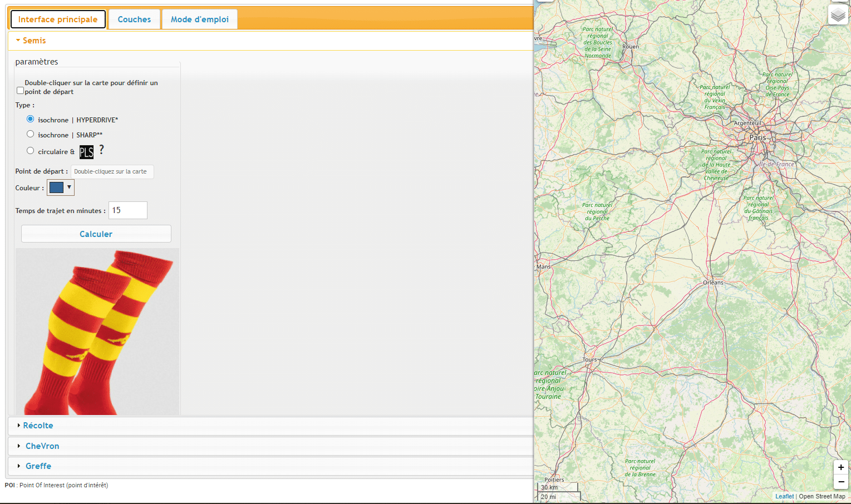
Task: Open the Mode d'emploi tab
Action: 199,19
